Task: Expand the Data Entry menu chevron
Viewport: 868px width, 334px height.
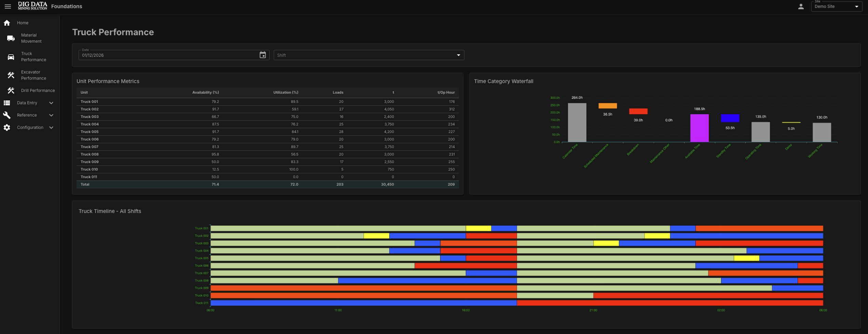Action: (51, 103)
